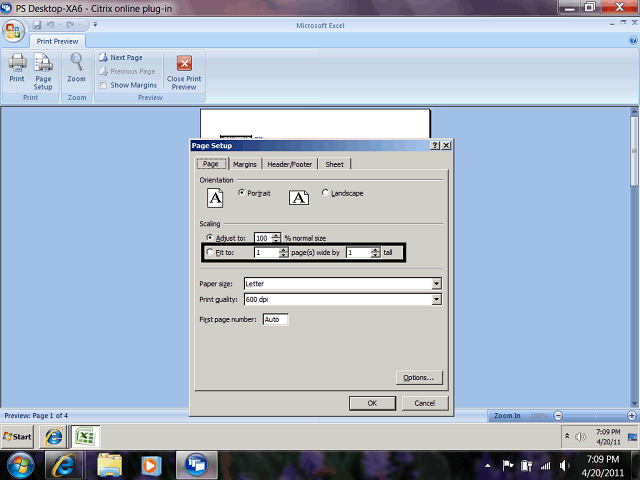Viewport: 640px width, 480px height.
Task: Click the OK button
Action: (372, 403)
